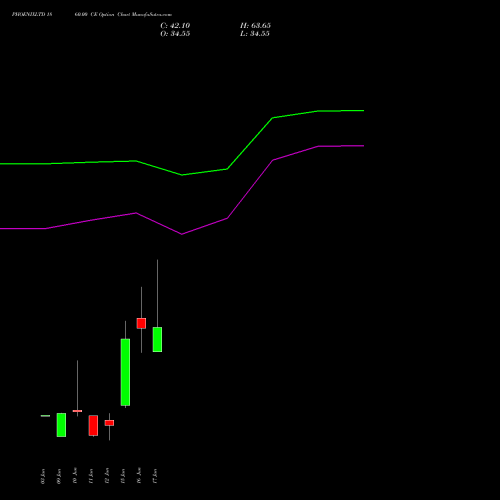
Task: Click the chart title text at top left
Action: click(92, 15)
